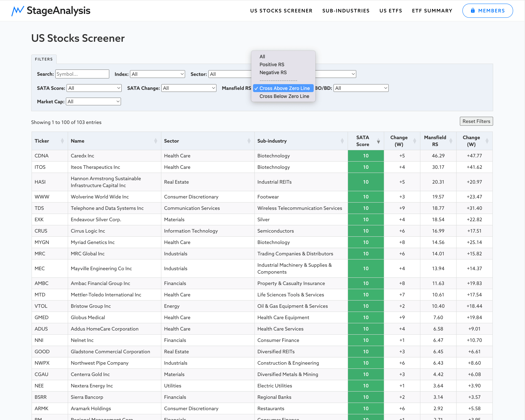Sort by Sector column arrows

click(x=249, y=141)
